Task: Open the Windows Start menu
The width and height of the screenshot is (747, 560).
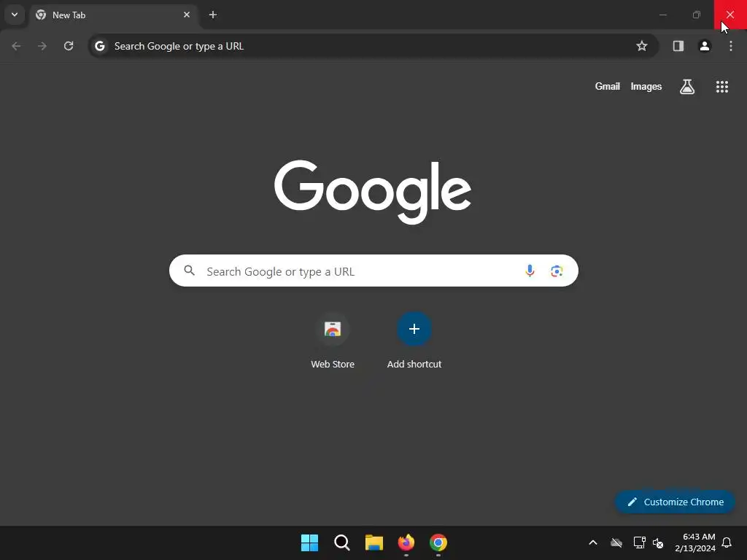Action: coord(309,542)
